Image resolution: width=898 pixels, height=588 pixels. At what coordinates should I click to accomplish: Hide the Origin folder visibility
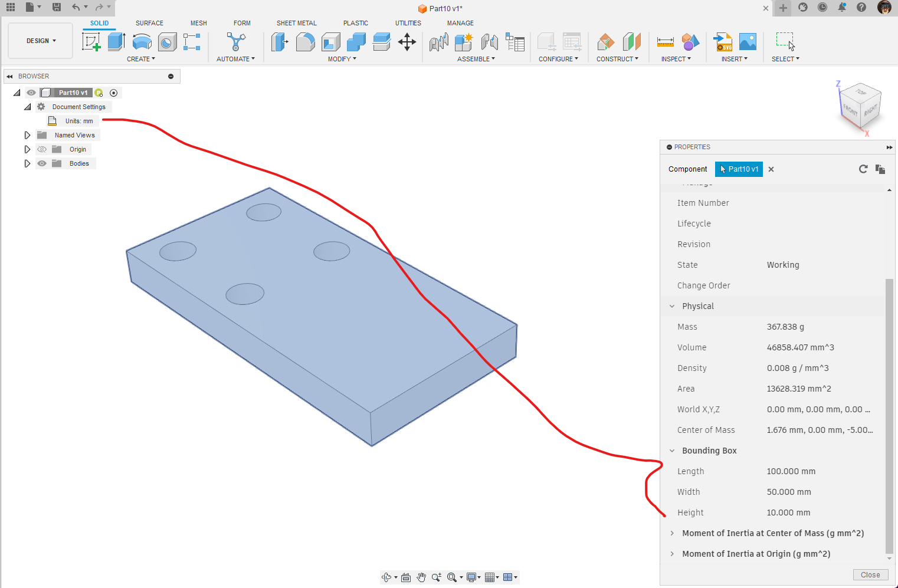tap(42, 149)
